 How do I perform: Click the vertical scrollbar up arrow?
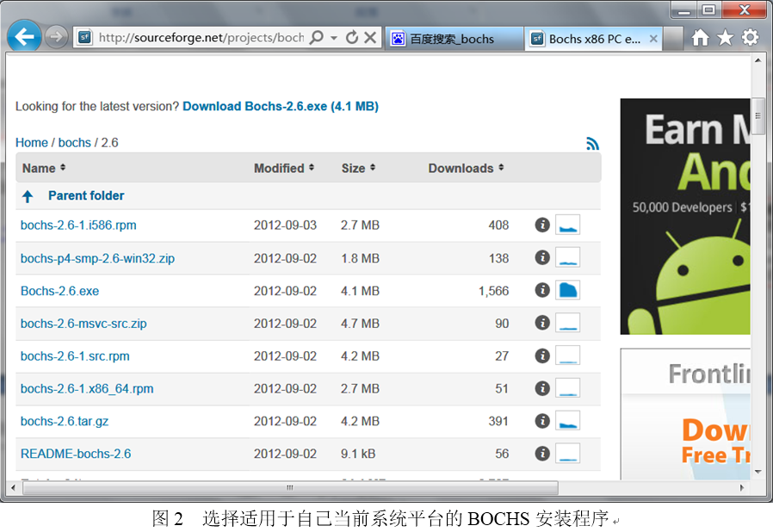coord(758,60)
